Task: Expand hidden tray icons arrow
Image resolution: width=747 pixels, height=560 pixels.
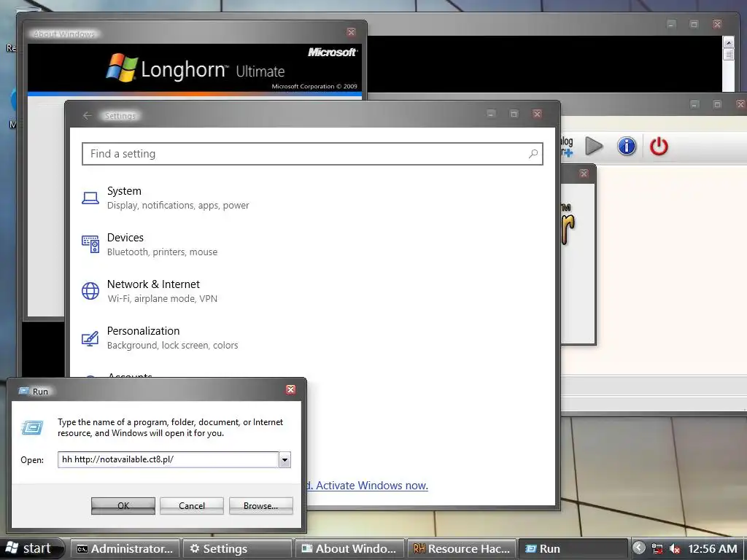Action: (x=639, y=548)
